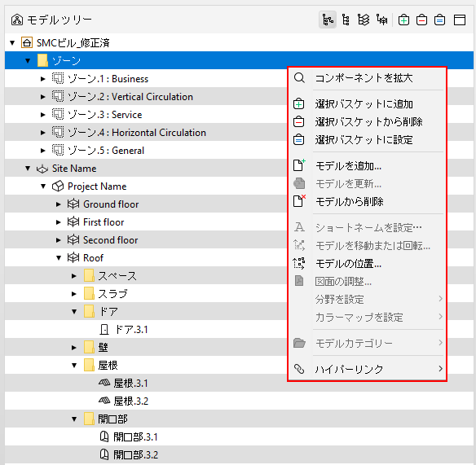Open モデルの位置... from context menu

[367, 264]
